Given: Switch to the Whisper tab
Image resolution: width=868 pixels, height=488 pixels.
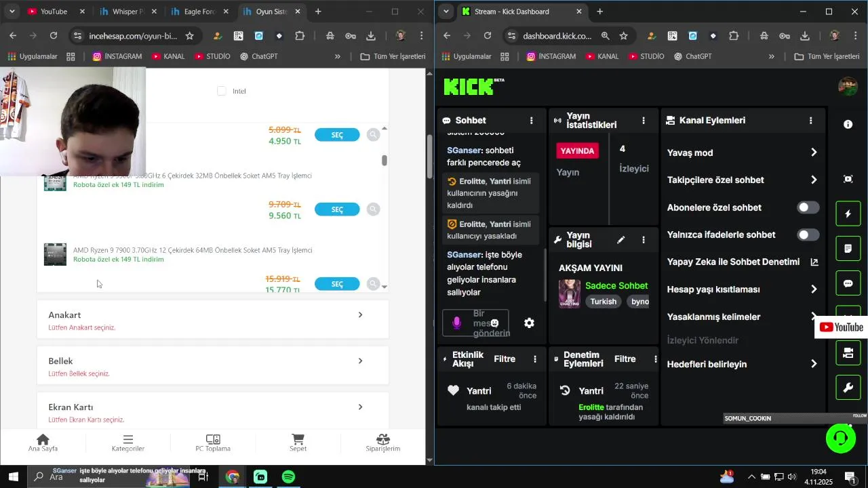Looking at the screenshot, I should click(127, 12).
